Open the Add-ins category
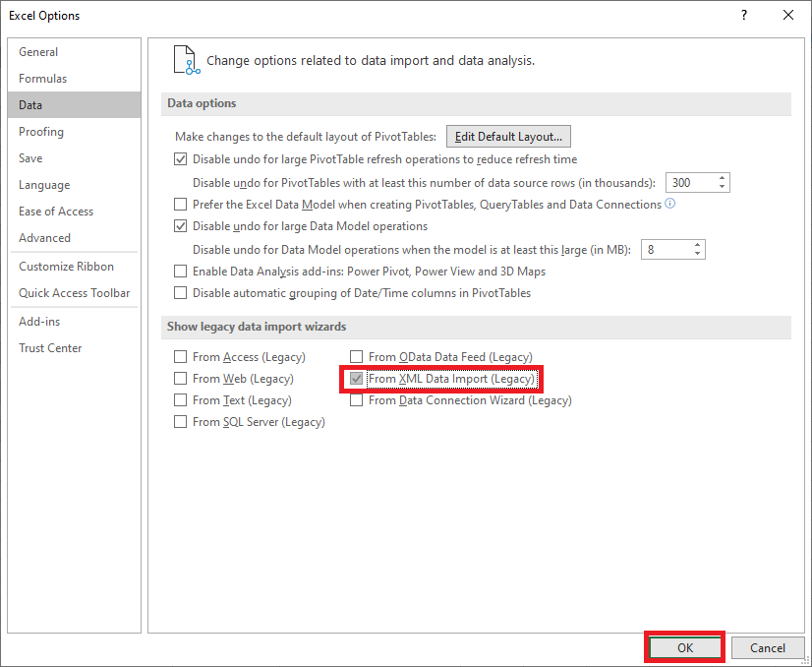812x667 pixels. pos(74,322)
